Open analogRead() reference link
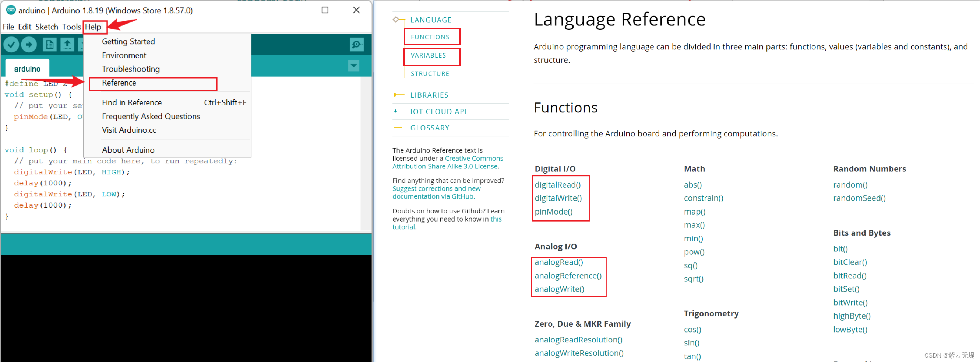The image size is (980, 362). (558, 262)
